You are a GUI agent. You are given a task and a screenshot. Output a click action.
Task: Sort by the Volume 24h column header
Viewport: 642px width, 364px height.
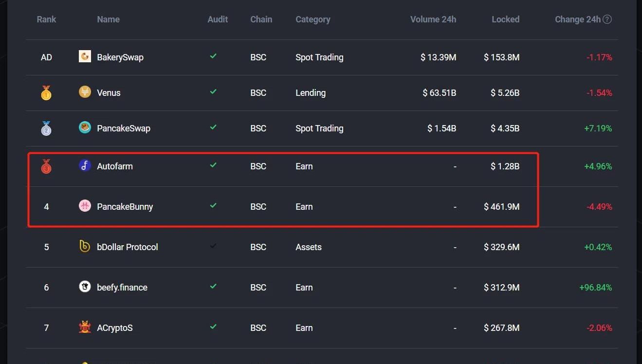433,19
